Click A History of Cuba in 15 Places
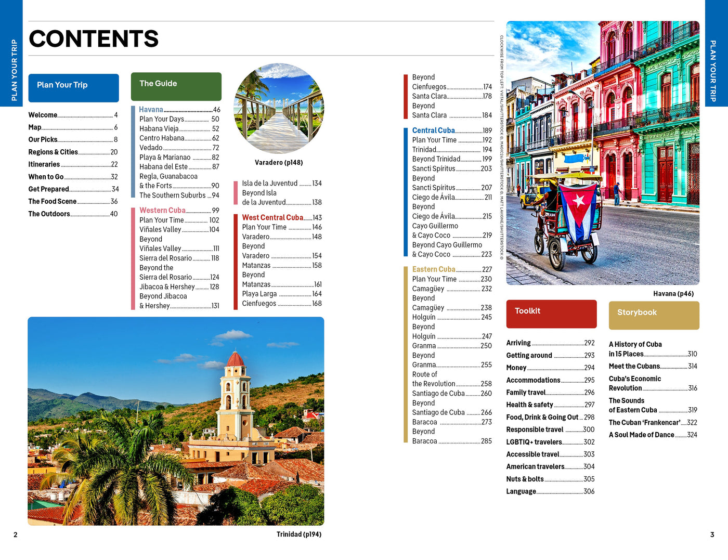This screenshot has height=560, width=728. (635, 349)
